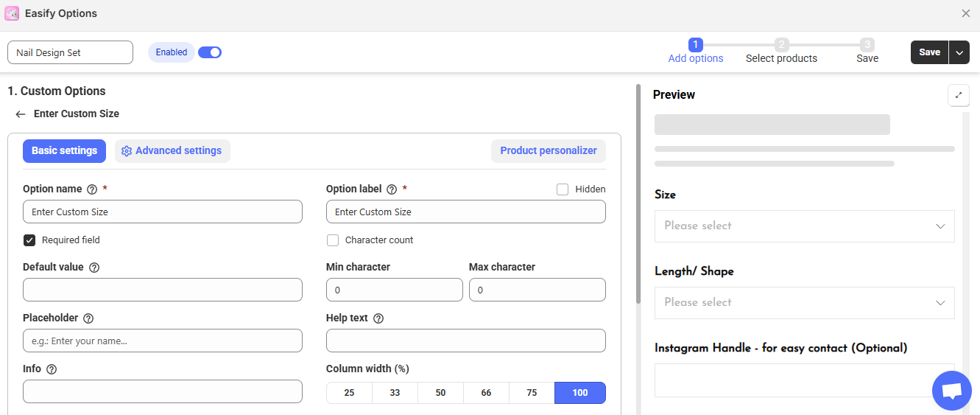The width and height of the screenshot is (980, 415).
Task: Click the help icon beside Default value
Action: tap(94, 268)
